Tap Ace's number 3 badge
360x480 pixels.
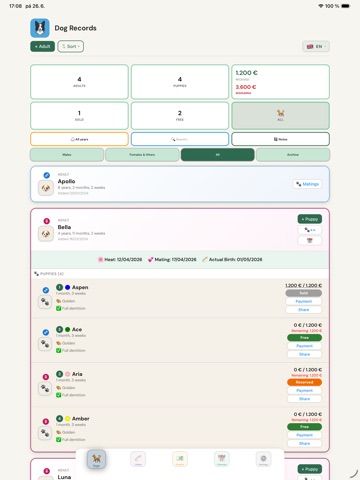point(59,329)
